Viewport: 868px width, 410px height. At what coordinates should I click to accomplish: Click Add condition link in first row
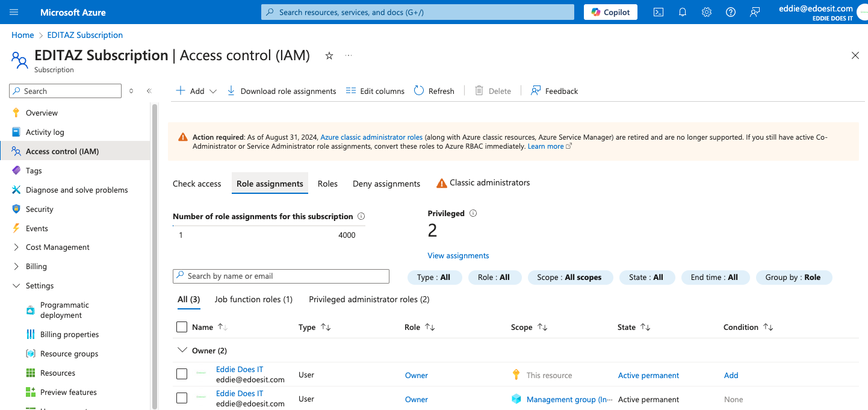tap(731, 375)
